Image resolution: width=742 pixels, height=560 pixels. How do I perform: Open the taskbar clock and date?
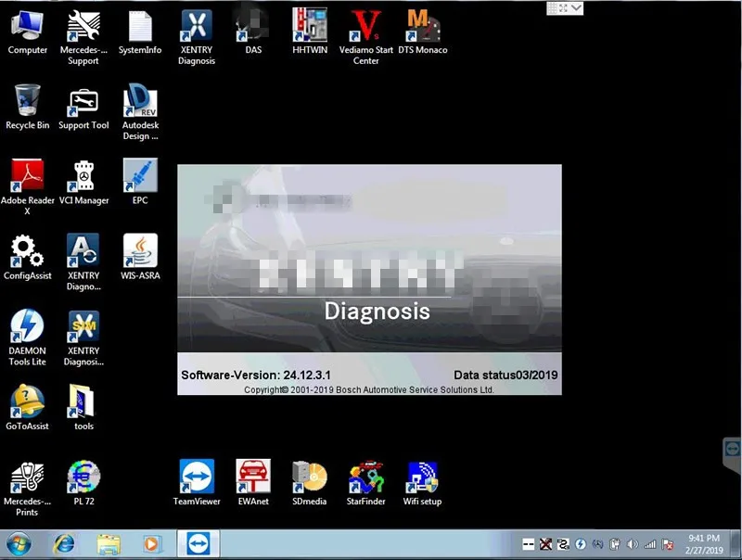pos(704,544)
